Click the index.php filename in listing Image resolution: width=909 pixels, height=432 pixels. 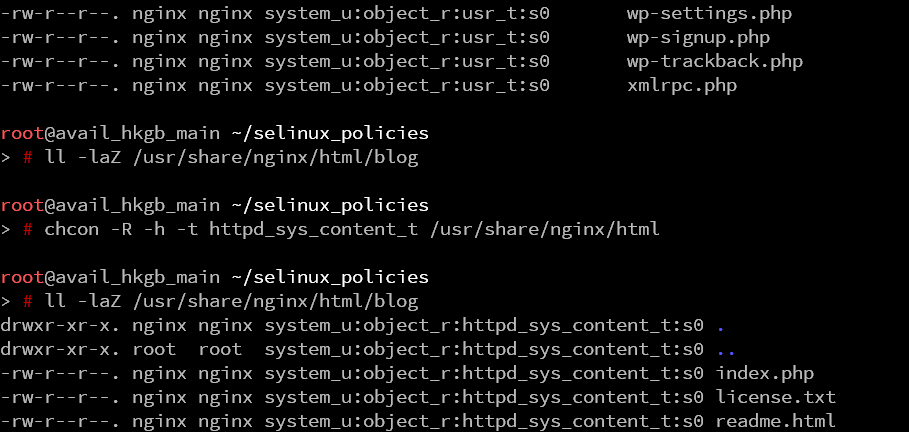click(765, 373)
